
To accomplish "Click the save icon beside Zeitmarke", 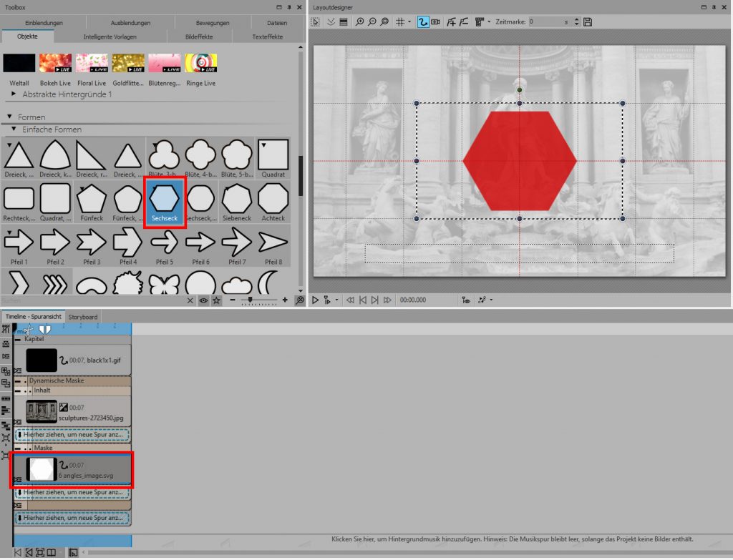I will click(588, 22).
